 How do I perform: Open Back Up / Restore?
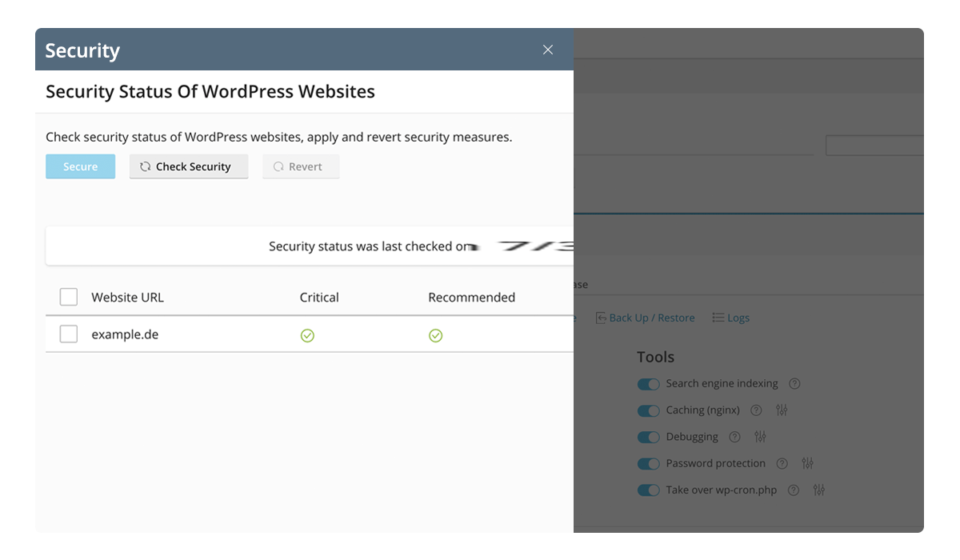point(646,318)
